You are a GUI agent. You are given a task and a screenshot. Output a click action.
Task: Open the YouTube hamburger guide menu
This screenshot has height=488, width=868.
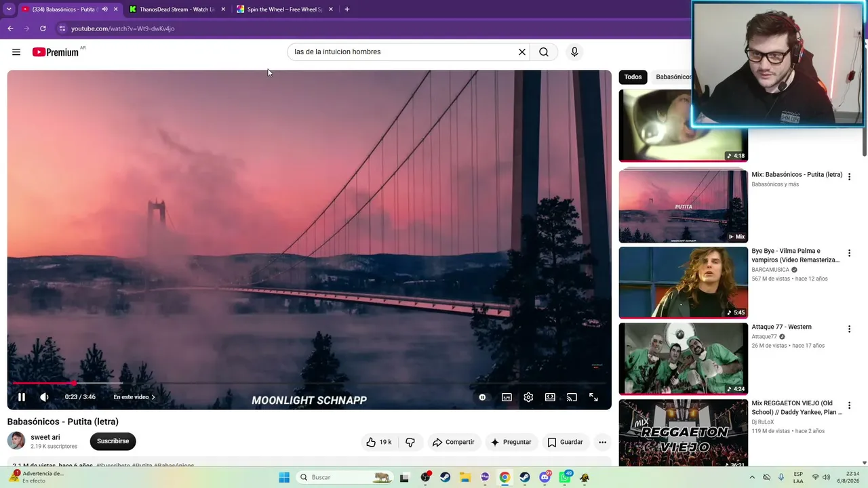coord(16,52)
